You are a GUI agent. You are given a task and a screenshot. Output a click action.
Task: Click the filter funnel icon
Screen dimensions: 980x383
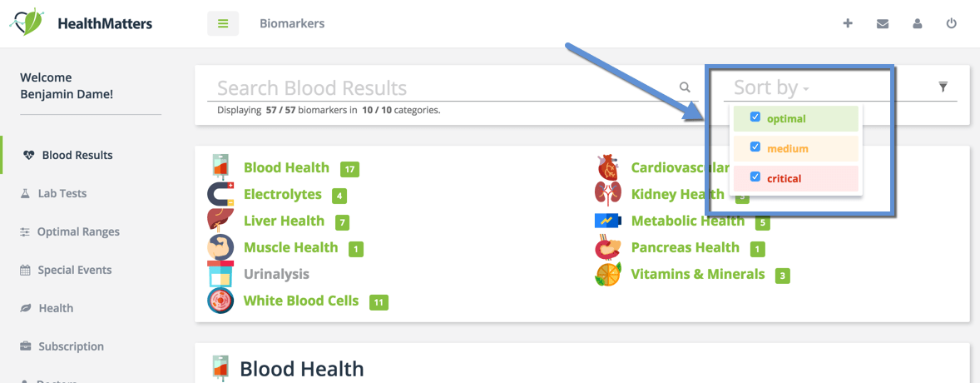pyautogui.click(x=943, y=87)
